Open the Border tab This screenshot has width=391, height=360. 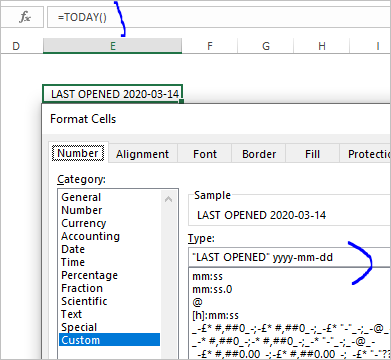click(259, 154)
